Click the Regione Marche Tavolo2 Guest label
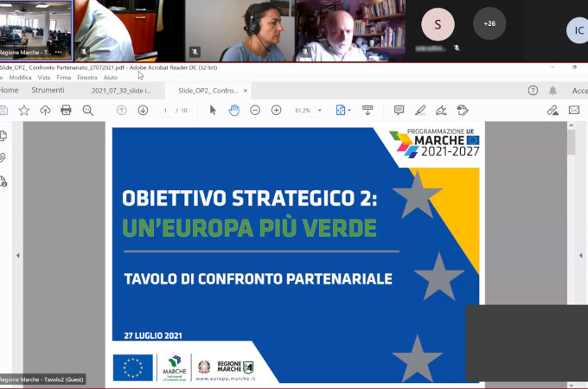This screenshot has height=389, width=588. (x=42, y=379)
